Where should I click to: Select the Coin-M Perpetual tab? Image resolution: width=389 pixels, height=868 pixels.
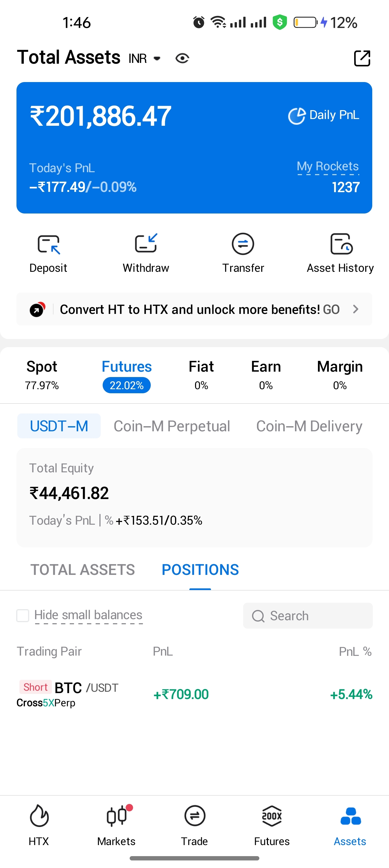pos(172,426)
